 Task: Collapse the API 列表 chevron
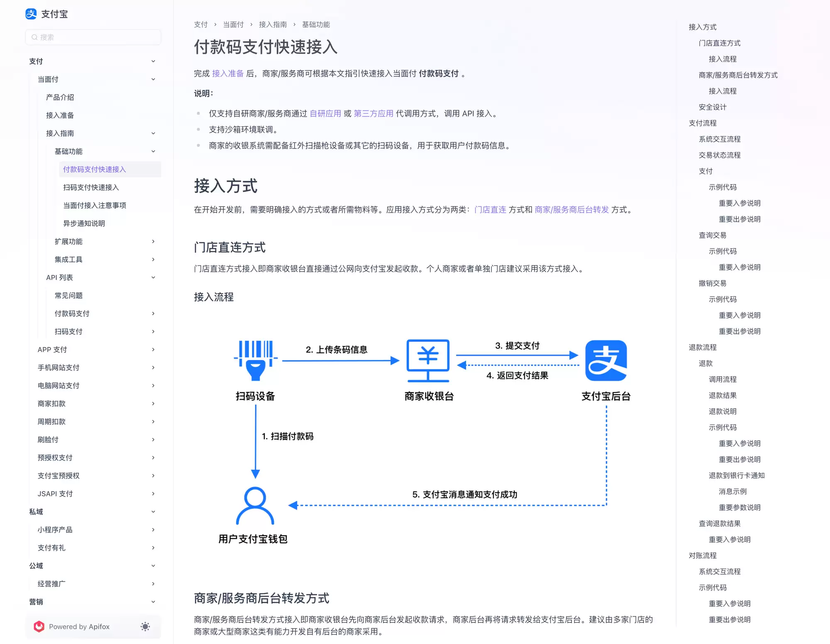click(153, 277)
